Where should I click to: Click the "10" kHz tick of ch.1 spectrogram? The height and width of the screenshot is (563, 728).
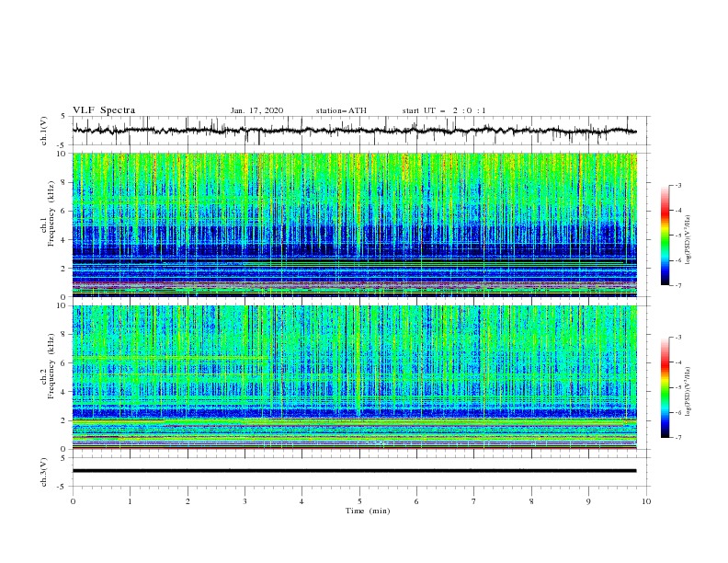point(62,154)
